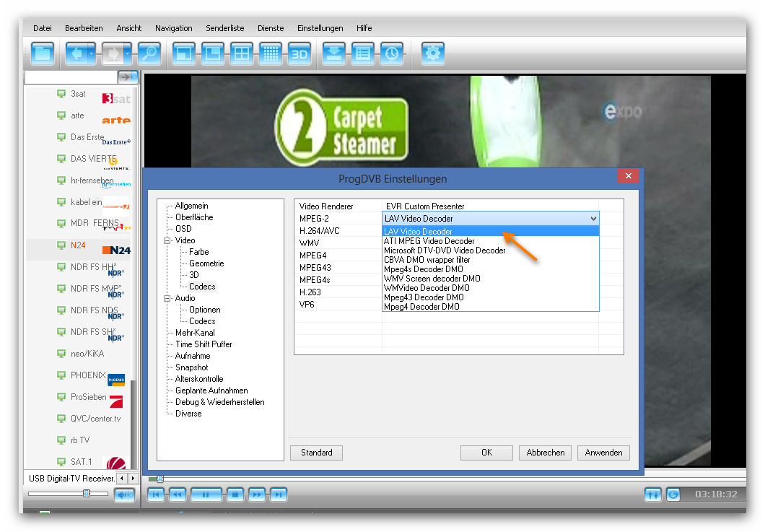Pause playback with the pause button
This screenshot has width=765, height=532.
point(206,495)
